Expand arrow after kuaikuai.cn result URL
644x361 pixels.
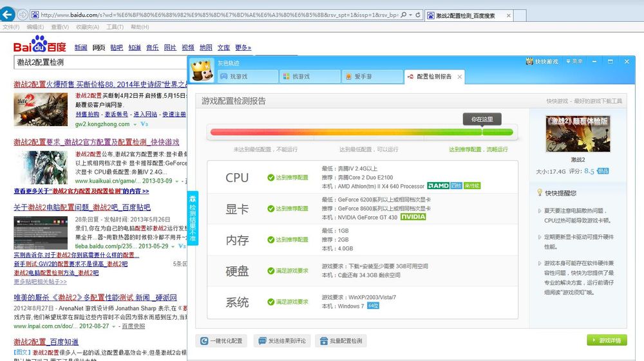[x=177, y=181]
